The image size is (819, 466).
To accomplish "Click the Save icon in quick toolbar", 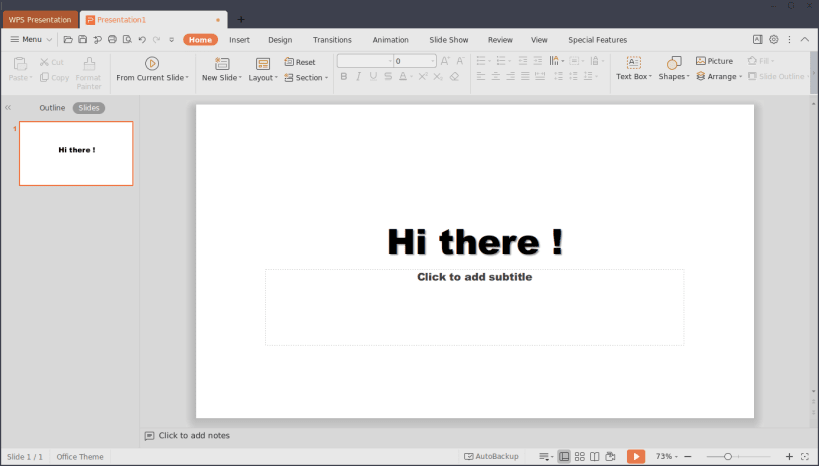I will click(82, 40).
